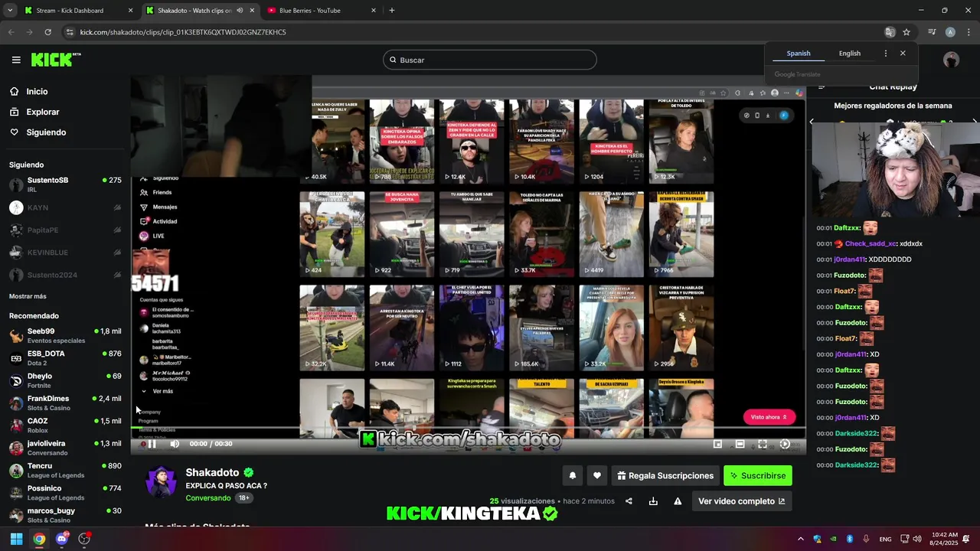Click Shakadoto's profile avatar

pos(162,481)
